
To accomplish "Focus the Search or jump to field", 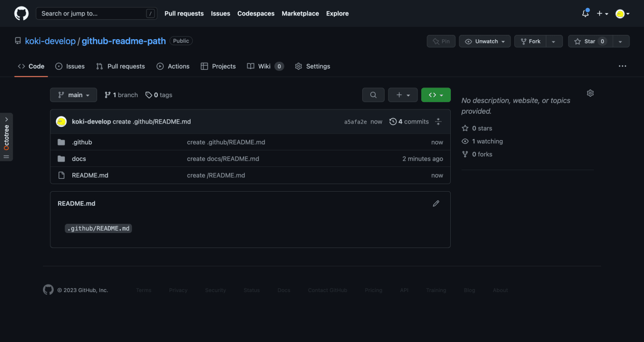I will 96,13.
